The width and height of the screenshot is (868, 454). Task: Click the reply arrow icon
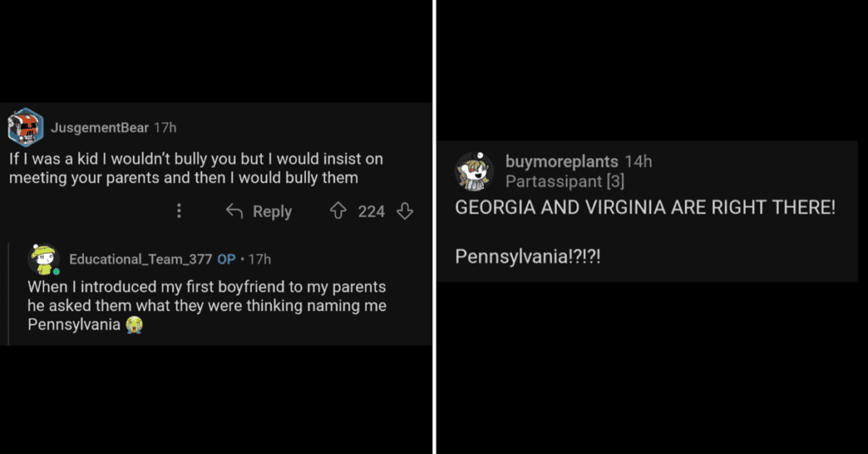tap(235, 212)
